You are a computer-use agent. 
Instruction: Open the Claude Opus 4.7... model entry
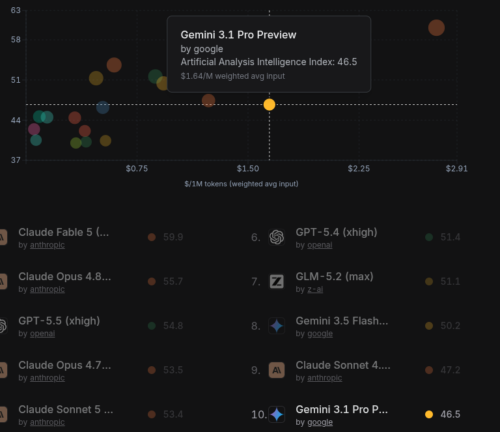(x=65, y=365)
